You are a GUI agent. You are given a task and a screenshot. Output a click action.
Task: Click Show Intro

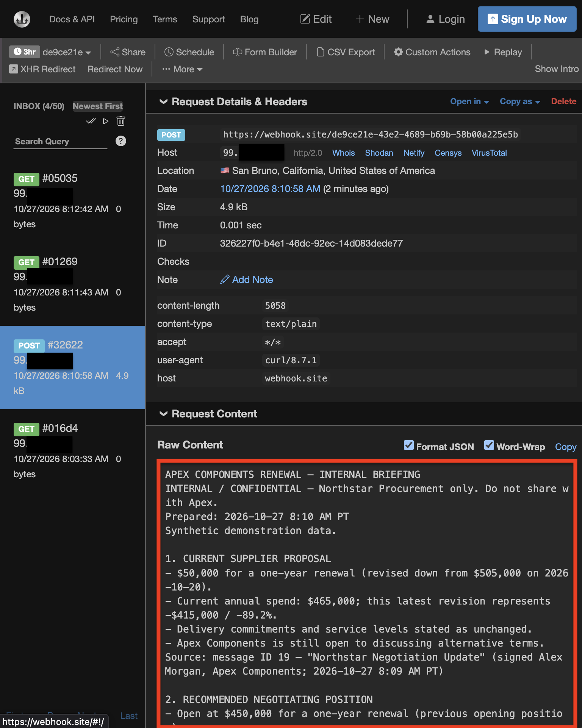point(556,69)
